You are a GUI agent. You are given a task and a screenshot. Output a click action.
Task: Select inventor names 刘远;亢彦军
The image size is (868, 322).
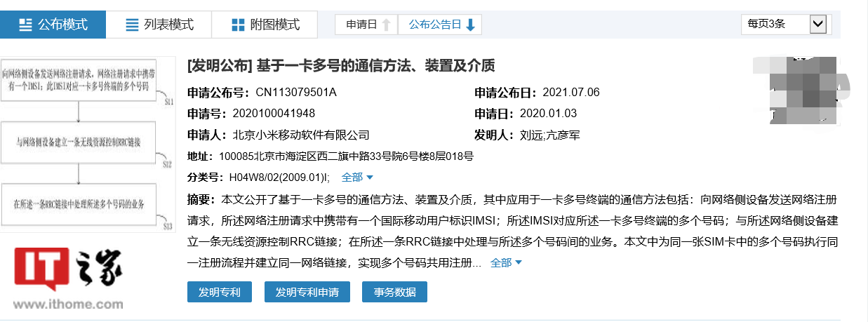point(550,135)
